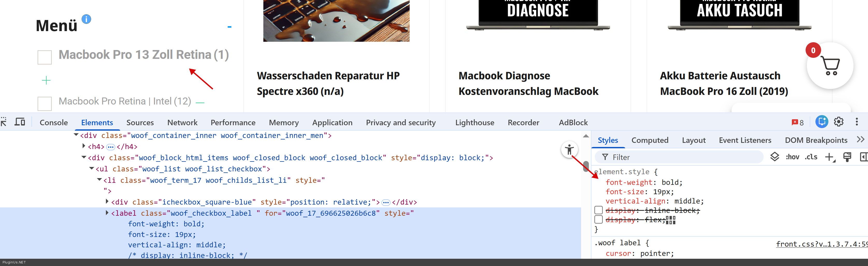Open the Privacy and security tab
Screen dimensions: 868x266
tap(401, 123)
